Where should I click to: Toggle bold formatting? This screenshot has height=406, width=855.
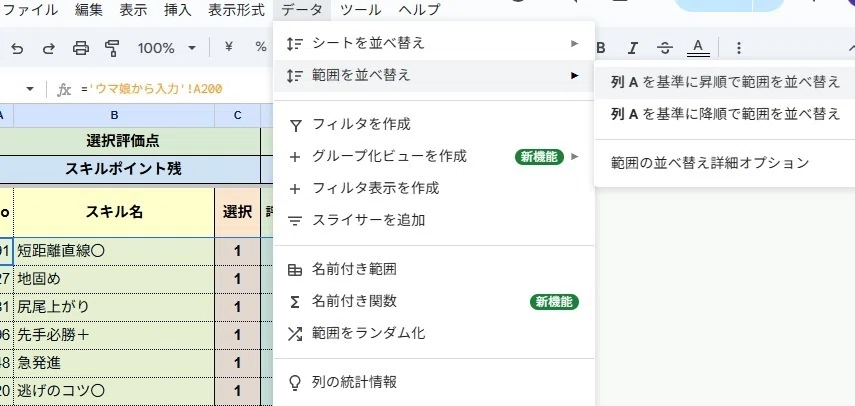601,48
